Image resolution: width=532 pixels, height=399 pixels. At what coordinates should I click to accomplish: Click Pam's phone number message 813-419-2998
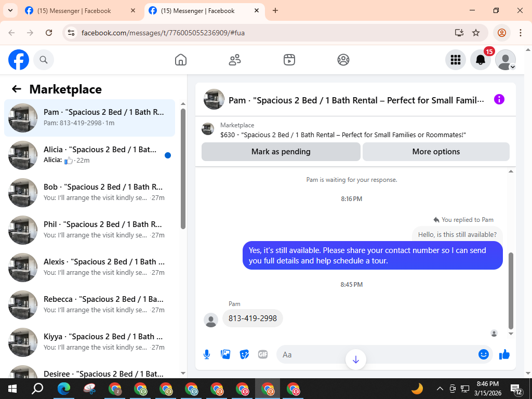point(253,318)
